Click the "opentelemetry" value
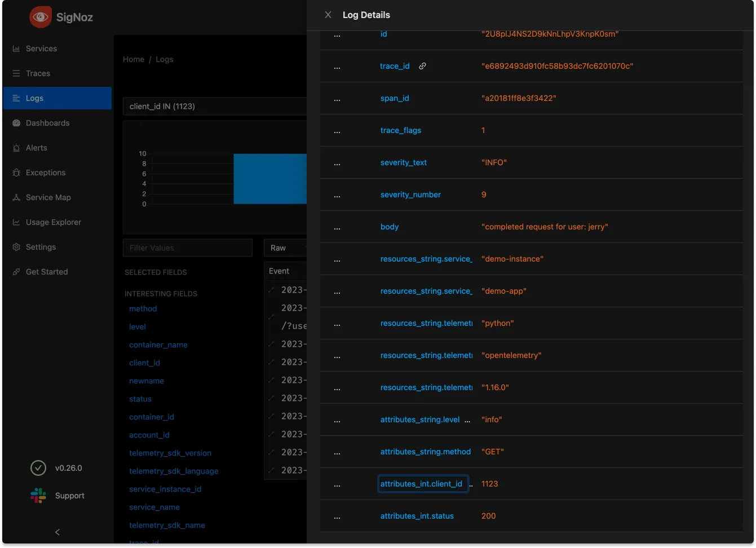The image size is (756, 548). [511, 355]
